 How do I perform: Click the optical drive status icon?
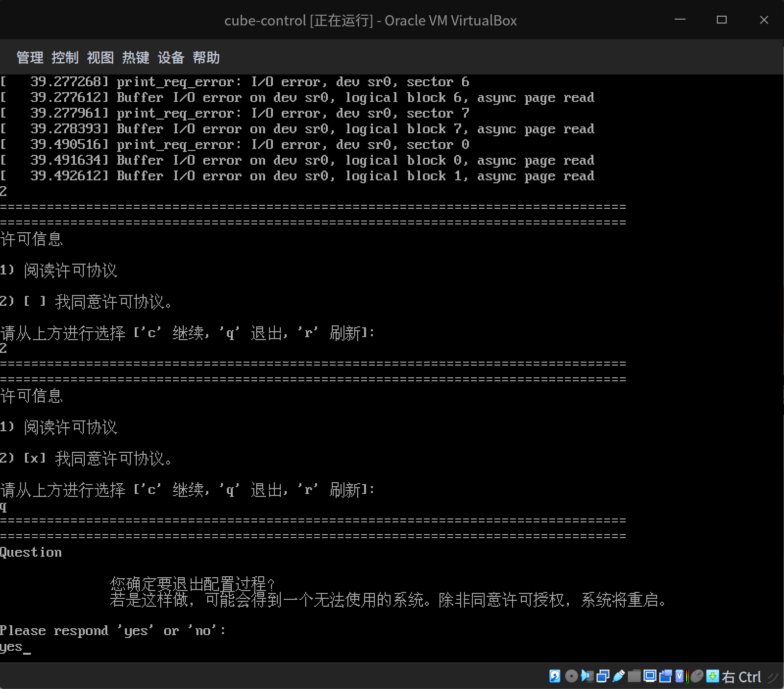coord(571,677)
